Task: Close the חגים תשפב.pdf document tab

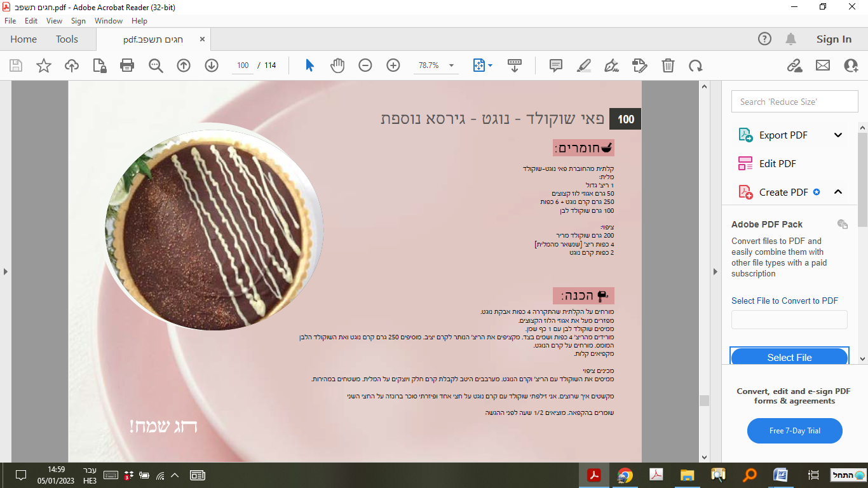Action: (202, 39)
